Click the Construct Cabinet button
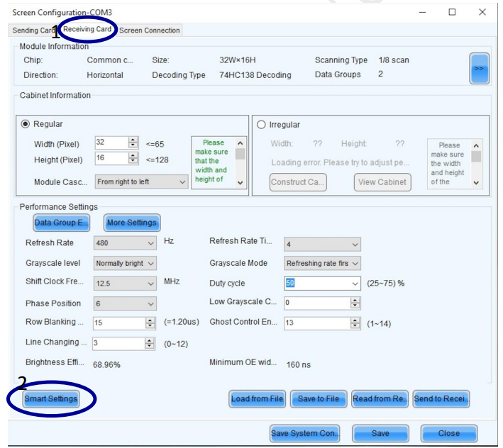503x448 pixels. pyautogui.click(x=298, y=182)
